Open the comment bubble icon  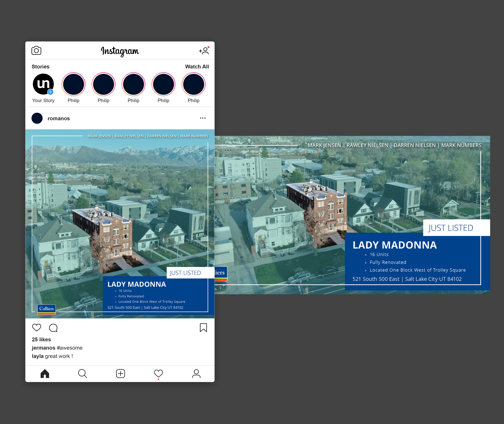tap(53, 328)
